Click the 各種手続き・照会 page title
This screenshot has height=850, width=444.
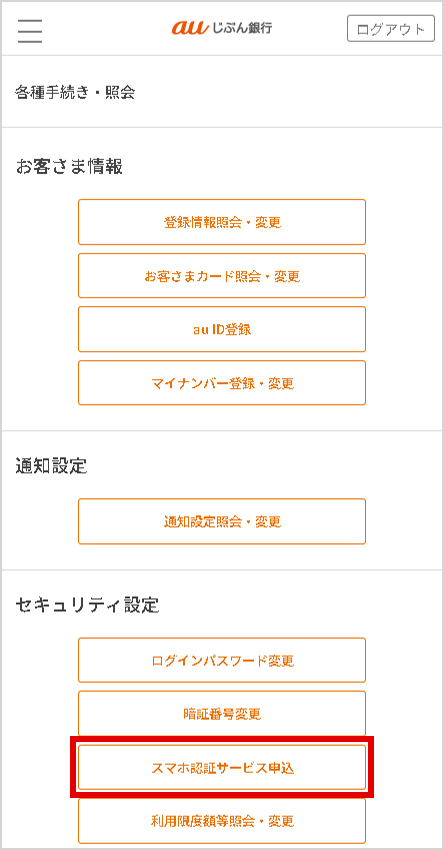pyautogui.click(x=75, y=93)
